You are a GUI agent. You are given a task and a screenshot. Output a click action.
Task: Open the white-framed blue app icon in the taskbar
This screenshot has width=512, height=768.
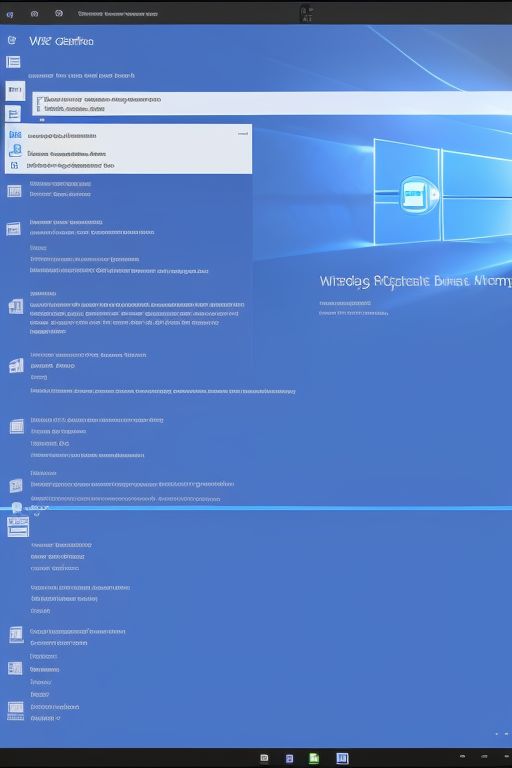click(342, 758)
